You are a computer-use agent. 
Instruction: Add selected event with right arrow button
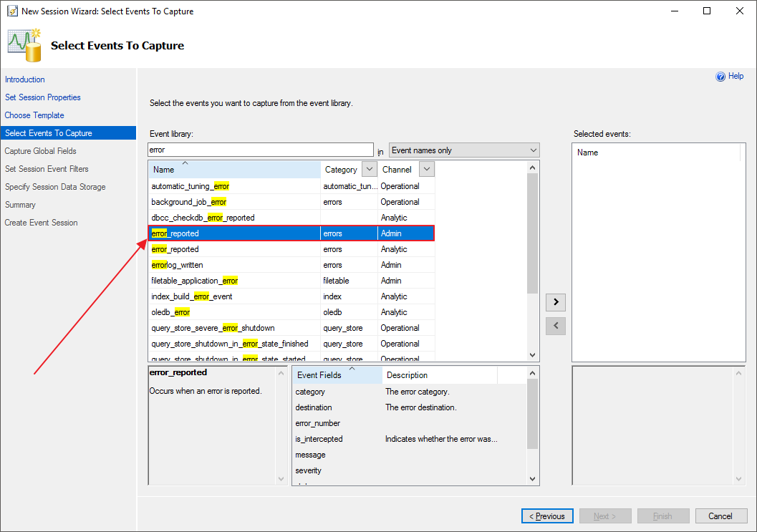click(x=555, y=302)
